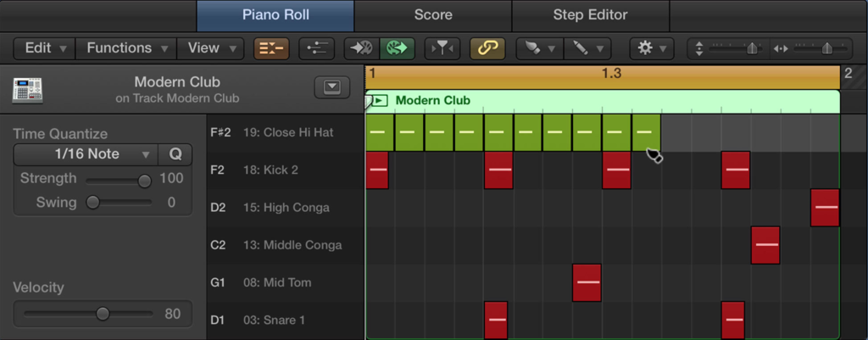Screen dimensions: 868x340
Task: Toggle the MIDI In button
Action: point(361,48)
